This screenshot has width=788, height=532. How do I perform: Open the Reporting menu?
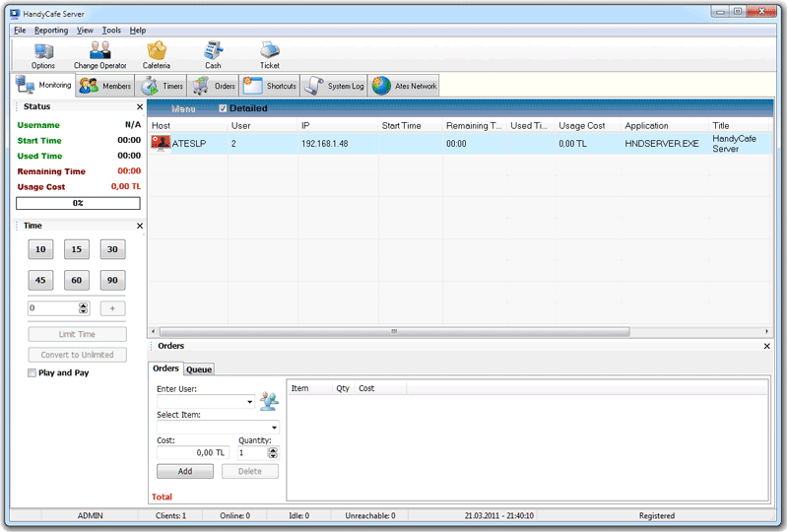pos(51,31)
